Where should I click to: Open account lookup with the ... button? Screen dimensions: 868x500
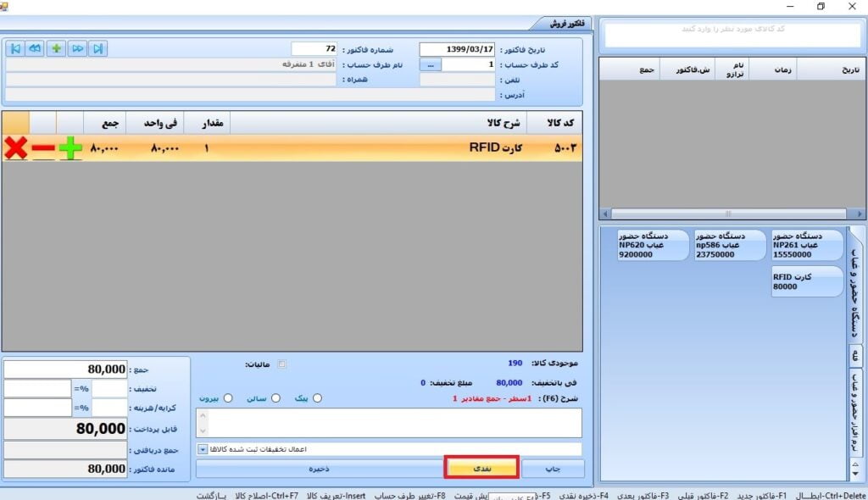(x=430, y=64)
